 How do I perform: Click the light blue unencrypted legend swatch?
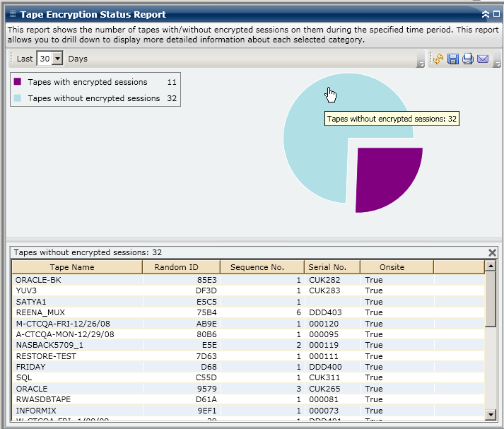[18, 98]
